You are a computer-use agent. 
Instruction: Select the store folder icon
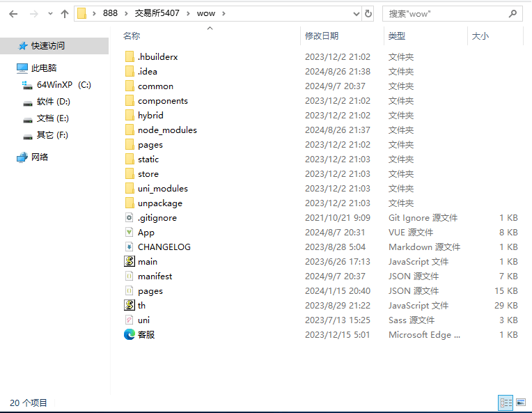130,173
